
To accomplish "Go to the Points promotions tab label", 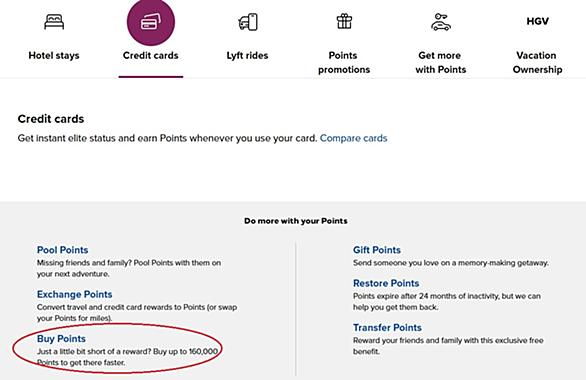I will coord(344,62).
